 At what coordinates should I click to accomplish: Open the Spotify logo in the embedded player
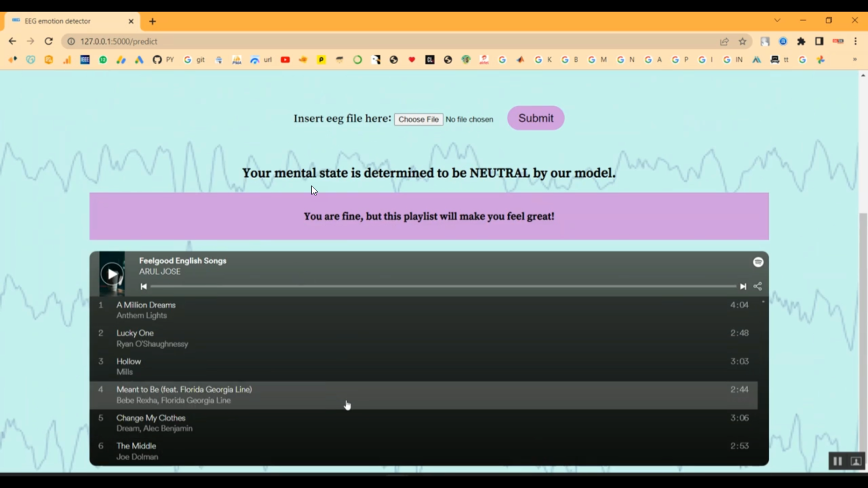[758, 262]
